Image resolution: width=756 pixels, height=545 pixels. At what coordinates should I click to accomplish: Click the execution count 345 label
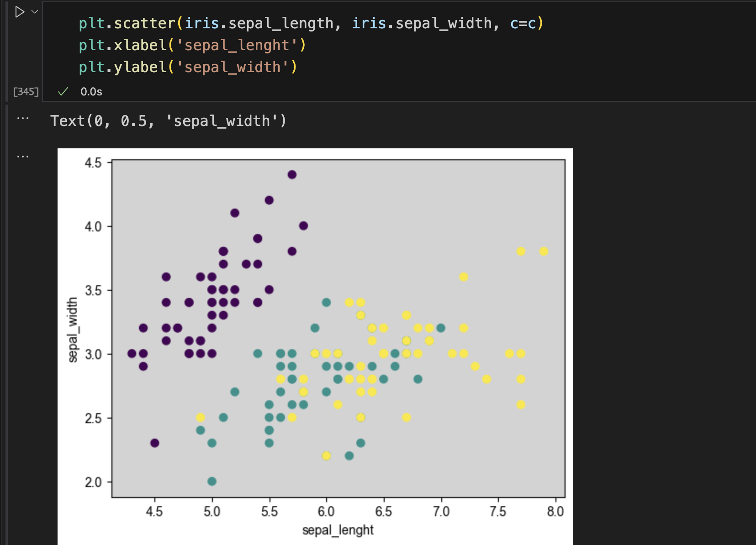(26, 92)
